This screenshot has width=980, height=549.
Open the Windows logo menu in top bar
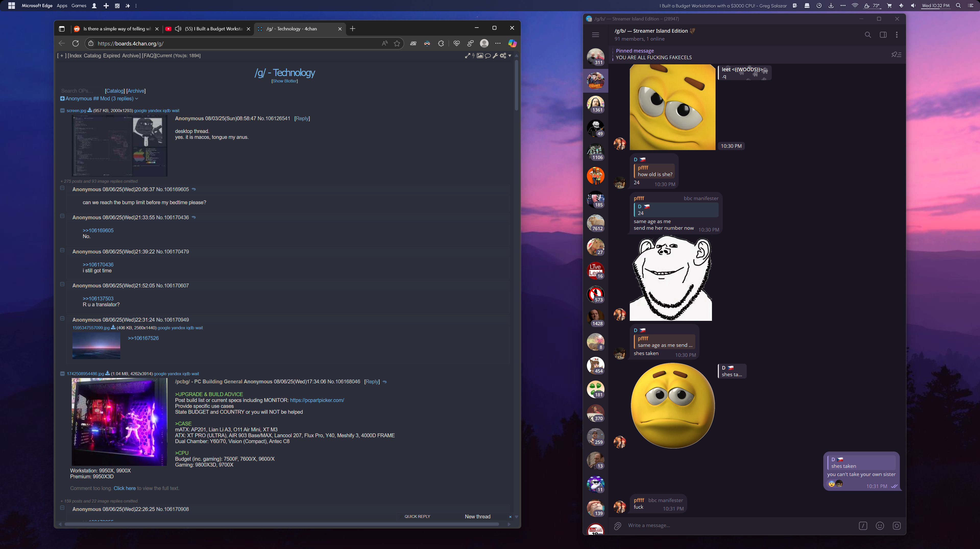click(x=11, y=6)
